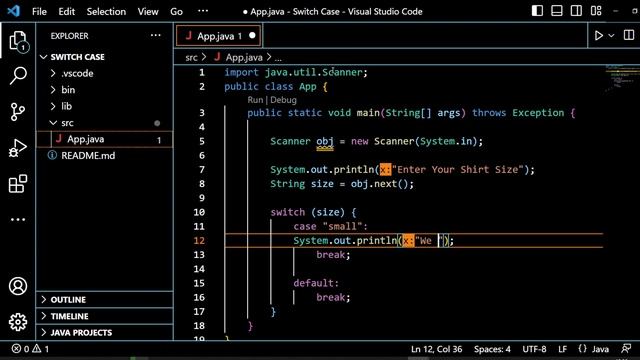The width and height of the screenshot is (640, 360).
Task: Collapse the SWITCH CASE folder section
Action: pyautogui.click(x=78, y=57)
